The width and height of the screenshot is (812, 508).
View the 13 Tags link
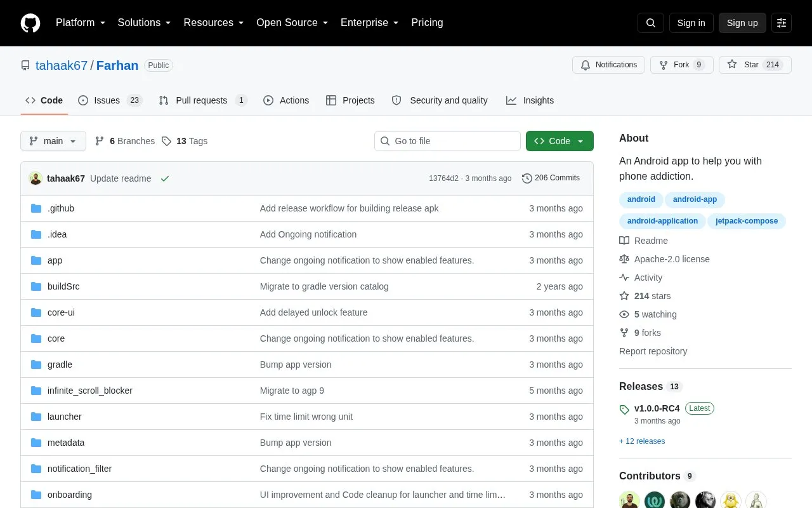point(185,141)
